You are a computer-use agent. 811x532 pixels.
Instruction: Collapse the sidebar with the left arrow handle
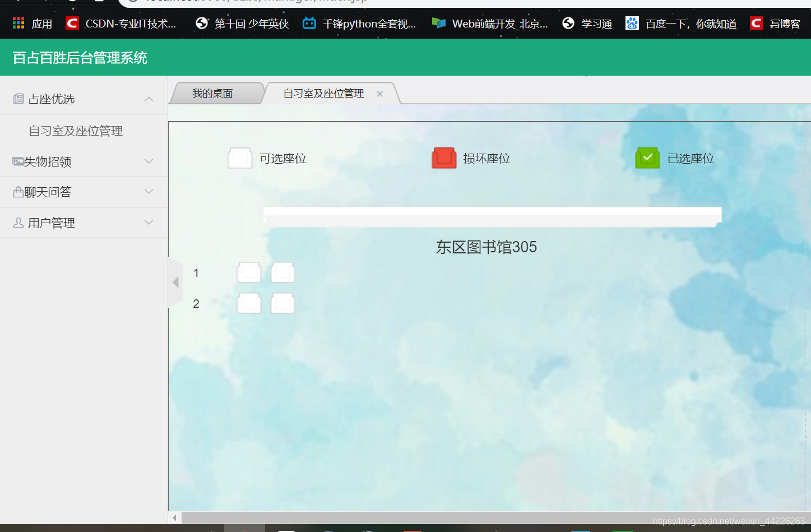pos(175,282)
